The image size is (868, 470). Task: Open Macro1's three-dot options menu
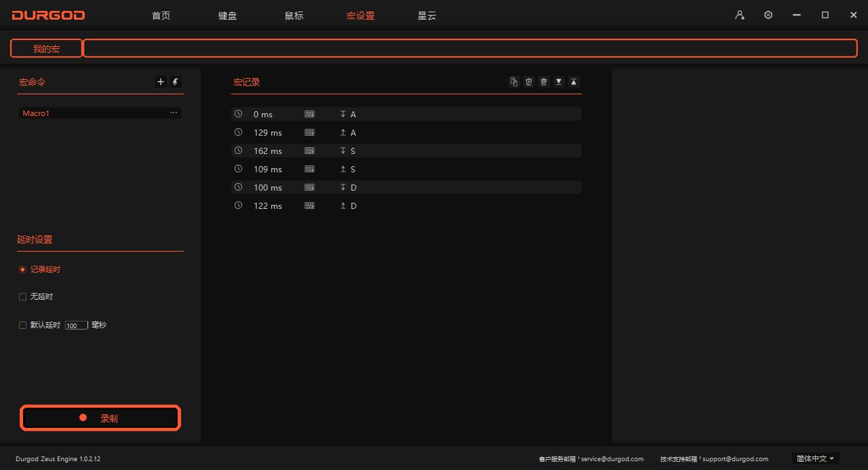[174, 113]
